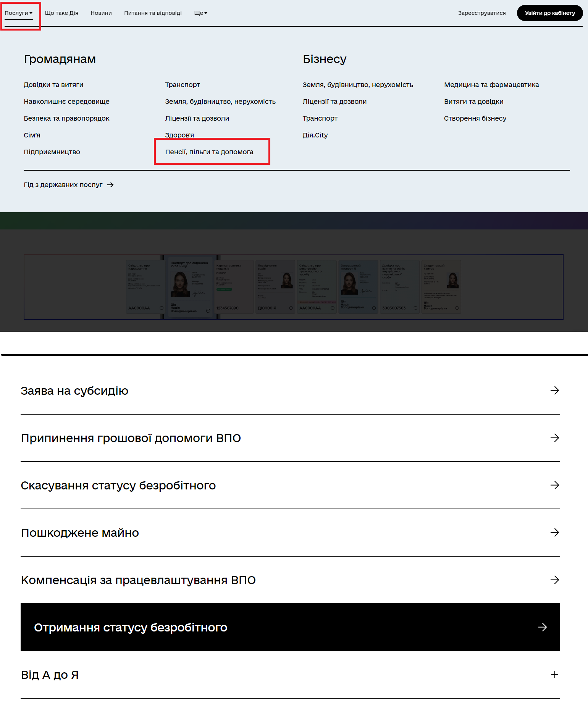Image resolution: width=588 pixels, height=704 pixels.
Task: Click the arrow icon in Заява на субсидію row
Action: click(x=555, y=391)
